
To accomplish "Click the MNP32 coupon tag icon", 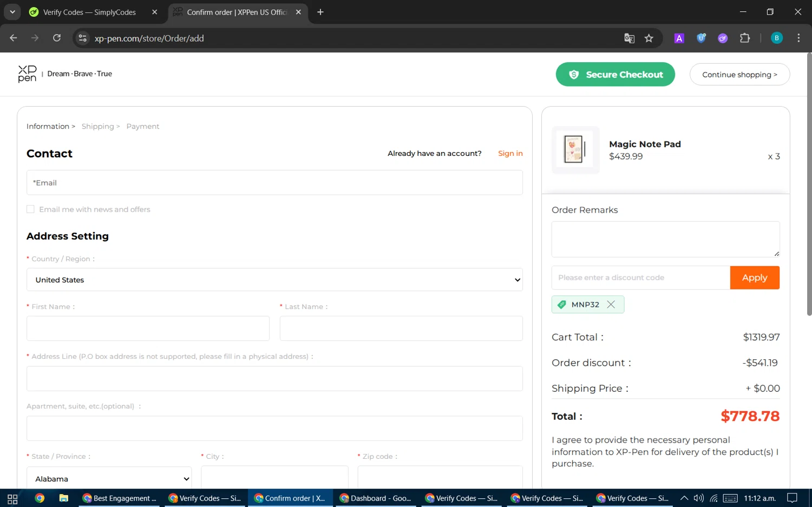I will point(562,305).
